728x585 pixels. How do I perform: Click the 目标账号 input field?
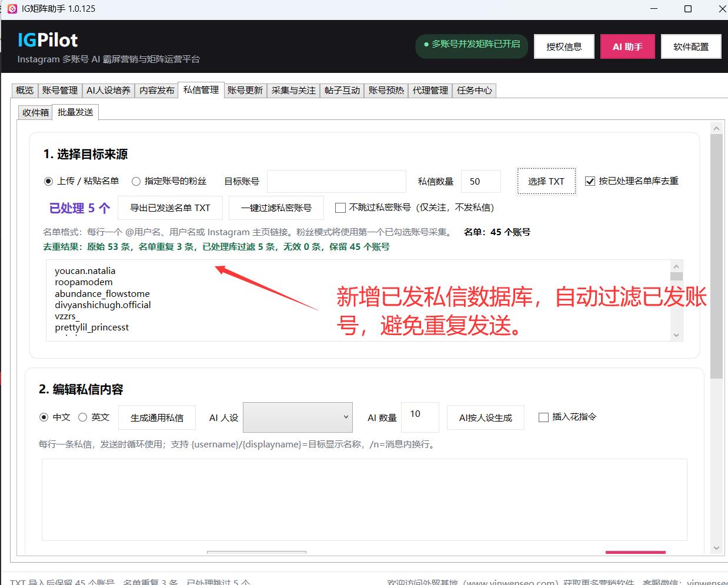(336, 181)
